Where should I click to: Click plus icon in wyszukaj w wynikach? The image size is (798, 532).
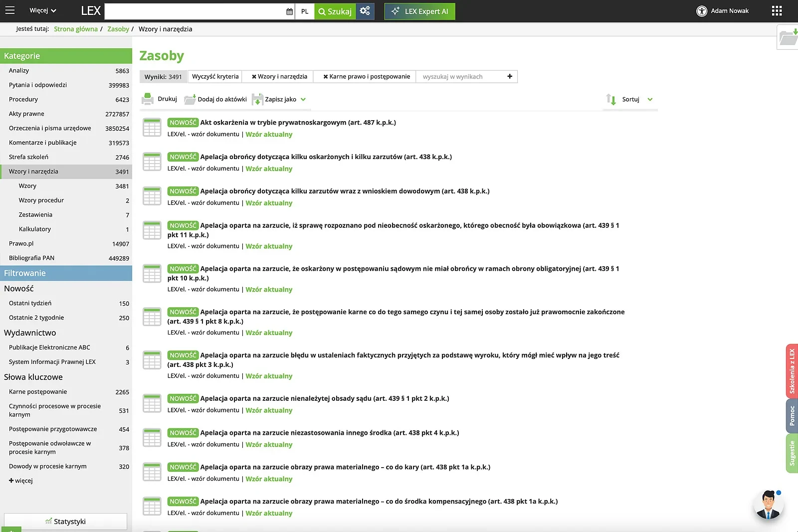510,76
